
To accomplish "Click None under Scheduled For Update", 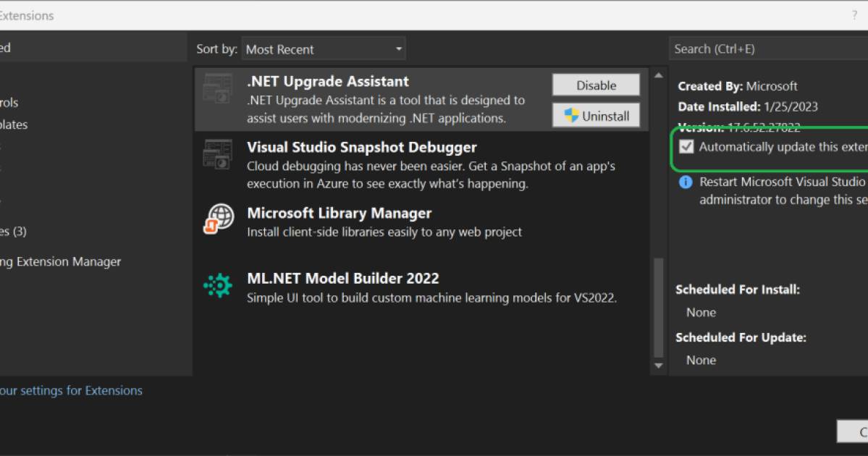I will [x=701, y=360].
